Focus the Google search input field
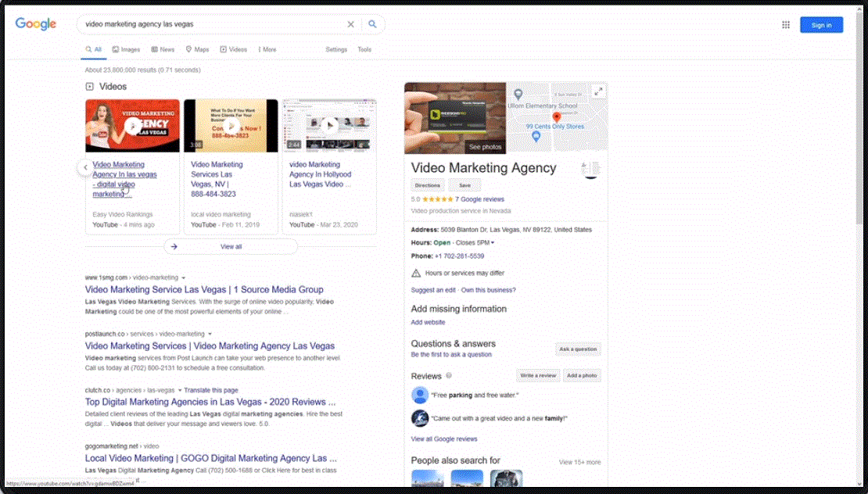Screen dimensions: 868x494 click(213, 24)
